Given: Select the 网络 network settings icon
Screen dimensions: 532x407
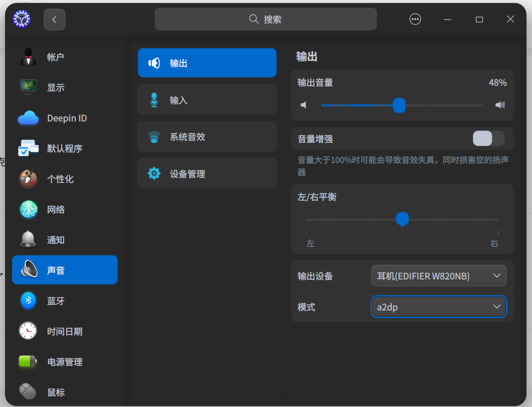Looking at the screenshot, I should coord(27,209).
